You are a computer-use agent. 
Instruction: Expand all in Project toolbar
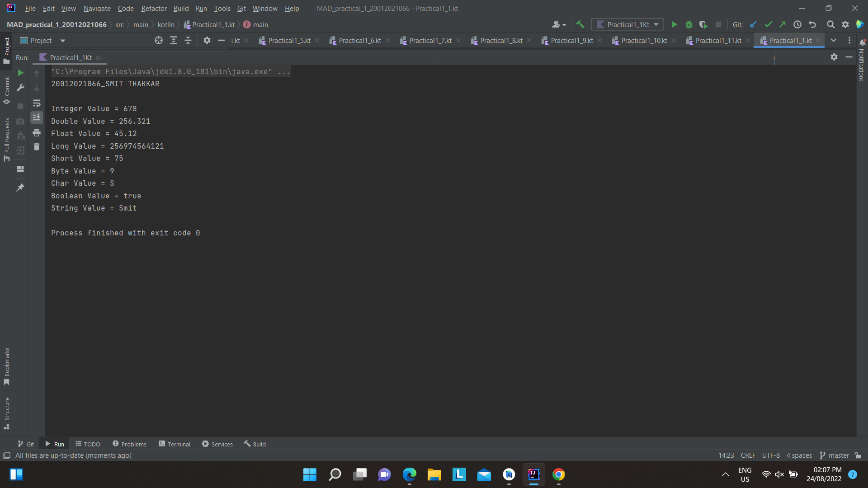tap(174, 41)
